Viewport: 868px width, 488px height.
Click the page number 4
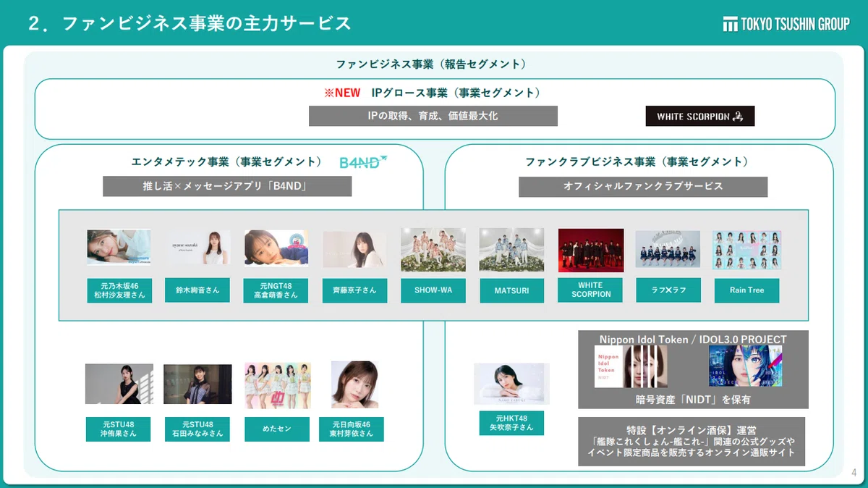[x=854, y=473]
